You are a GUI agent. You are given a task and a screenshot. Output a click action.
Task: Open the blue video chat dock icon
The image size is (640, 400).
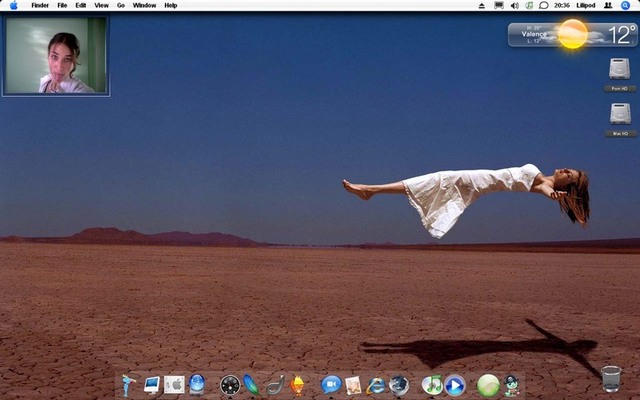[x=331, y=384]
